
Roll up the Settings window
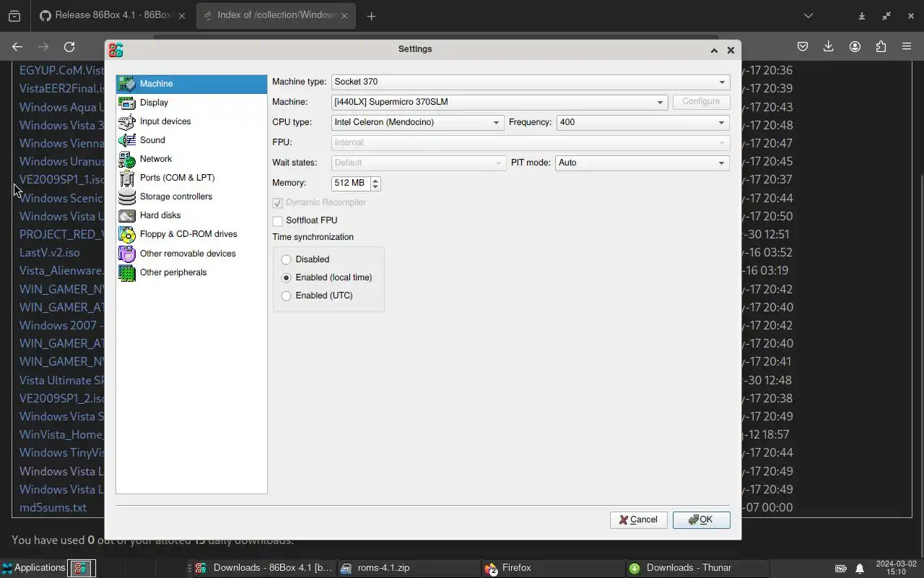pos(714,50)
